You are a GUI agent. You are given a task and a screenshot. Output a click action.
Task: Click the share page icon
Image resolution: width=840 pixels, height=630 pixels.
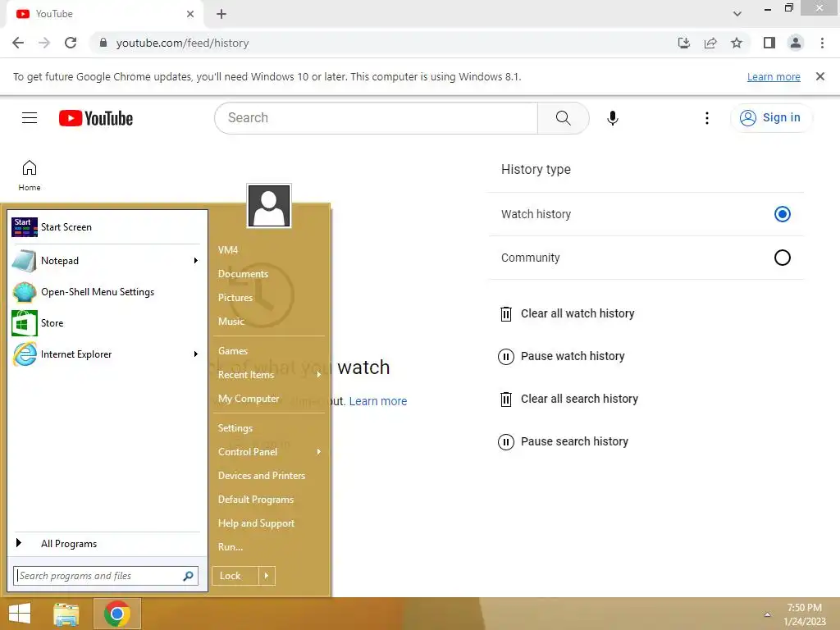point(710,43)
